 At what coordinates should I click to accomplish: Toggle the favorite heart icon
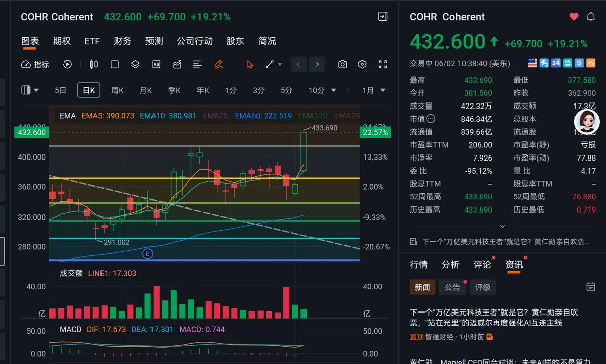point(574,17)
